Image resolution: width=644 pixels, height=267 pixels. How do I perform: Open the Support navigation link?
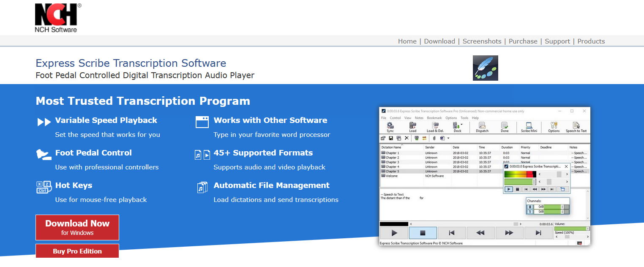pos(557,41)
